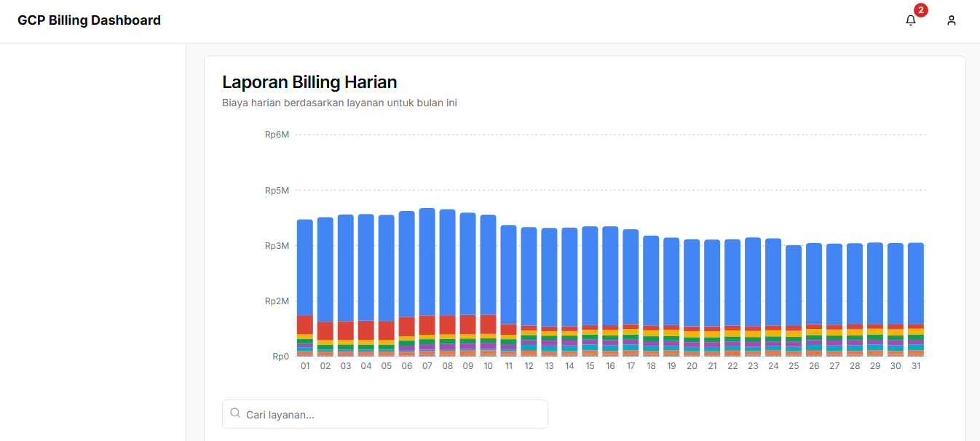Click the blue segment of day 25 bar

pyautogui.click(x=794, y=285)
